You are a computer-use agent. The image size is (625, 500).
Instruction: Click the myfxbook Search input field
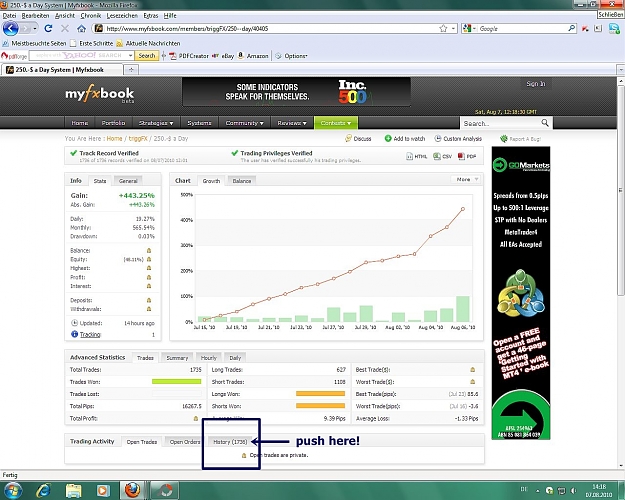coord(500,123)
